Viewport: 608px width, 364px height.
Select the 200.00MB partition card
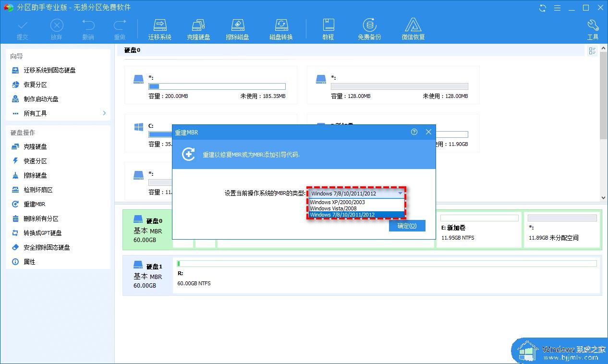click(x=210, y=85)
